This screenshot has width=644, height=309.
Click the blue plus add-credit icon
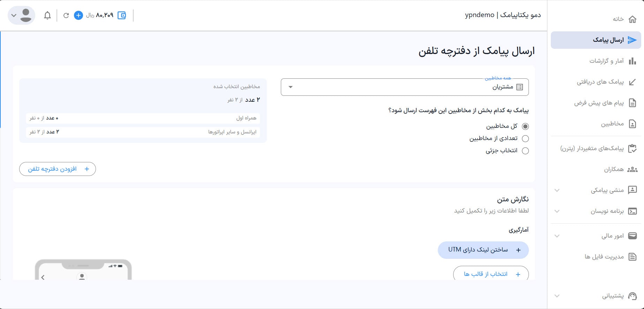coord(78,15)
